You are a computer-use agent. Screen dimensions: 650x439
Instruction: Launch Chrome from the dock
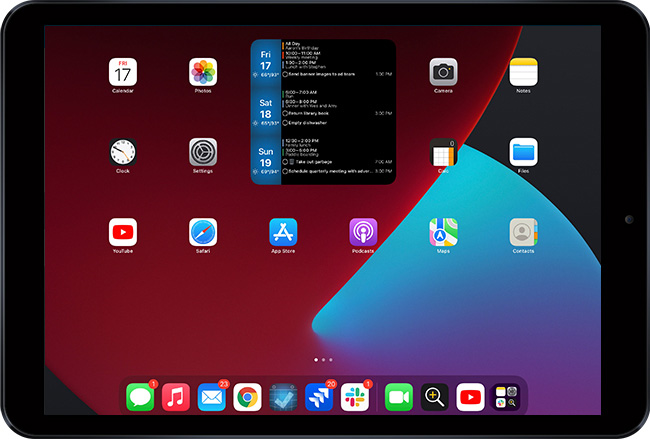247,397
